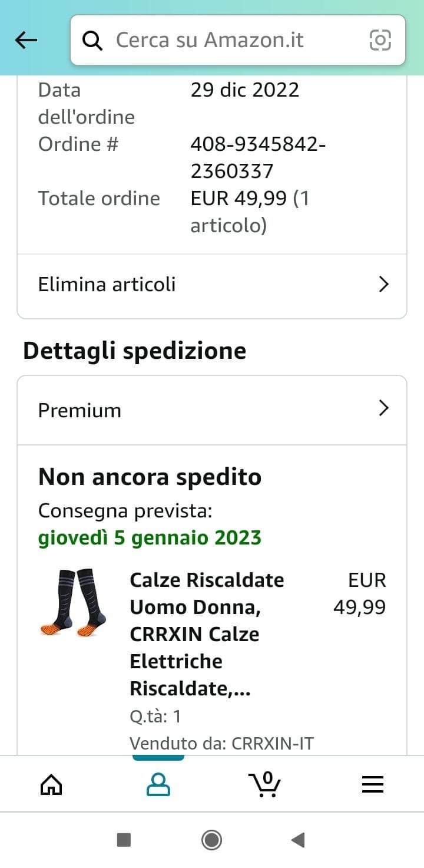
Task: Go to Amazon home tab icon
Action: click(x=51, y=784)
